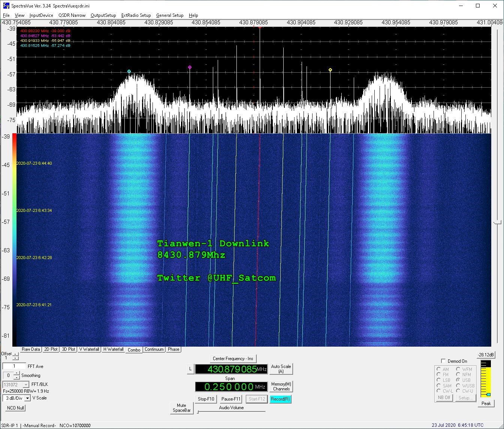Switch to the Continuum tab

click(x=154, y=349)
